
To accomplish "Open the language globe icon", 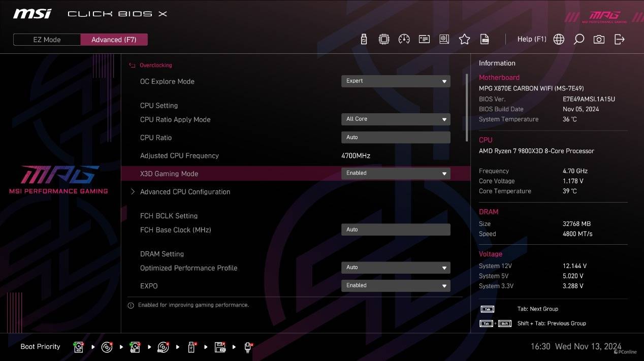I will click(x=559, y=40).
